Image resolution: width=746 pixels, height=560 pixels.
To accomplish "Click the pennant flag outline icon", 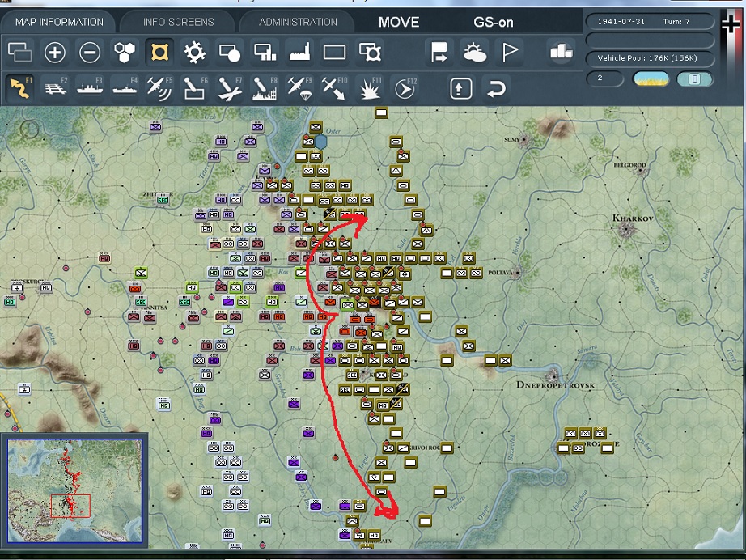I will [x=510, y=52].
